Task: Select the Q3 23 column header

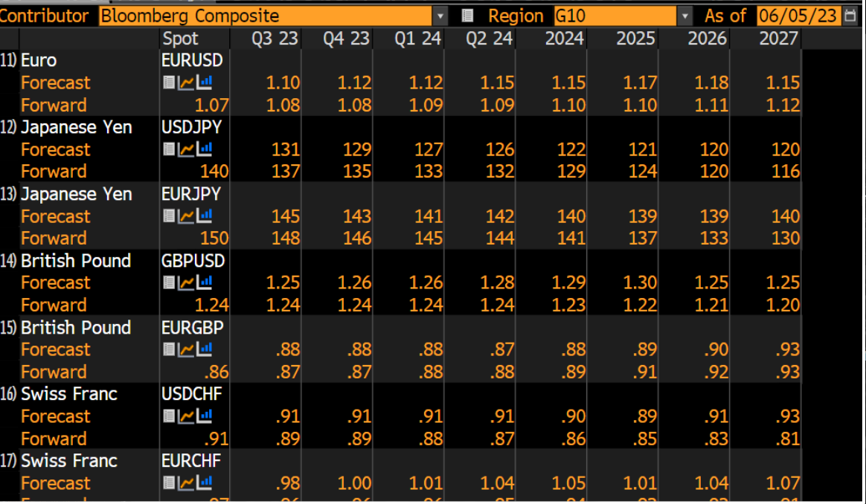Action: tap(275, 39)
